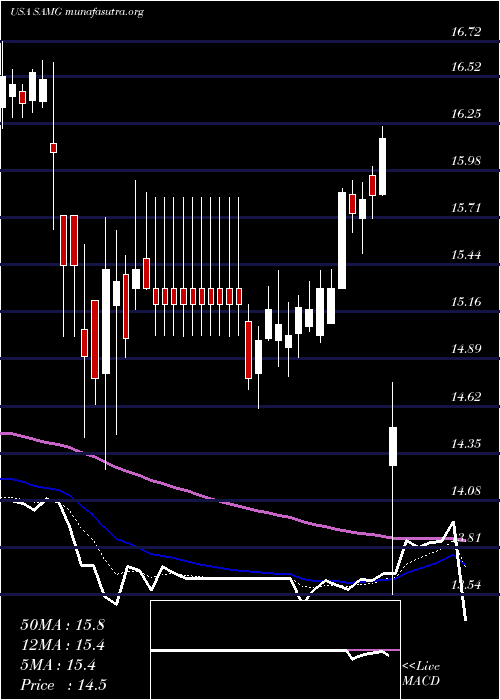
Task: Click the '<<Live MACD' label
Action: point(421,674)
